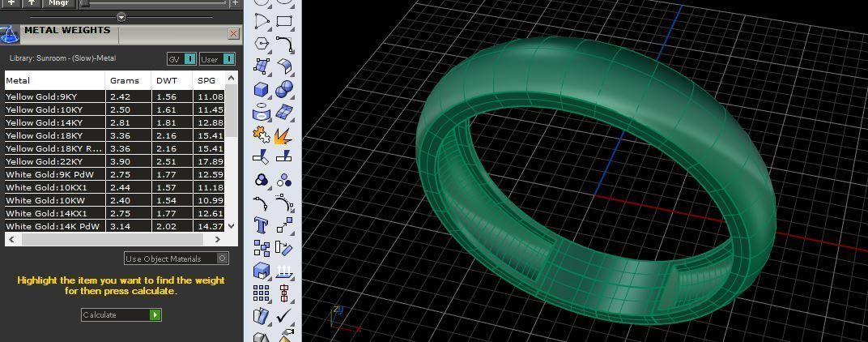Screen dimensions: 868x342
Task: Select the rectangle tool icon
Action: [284, 21]
